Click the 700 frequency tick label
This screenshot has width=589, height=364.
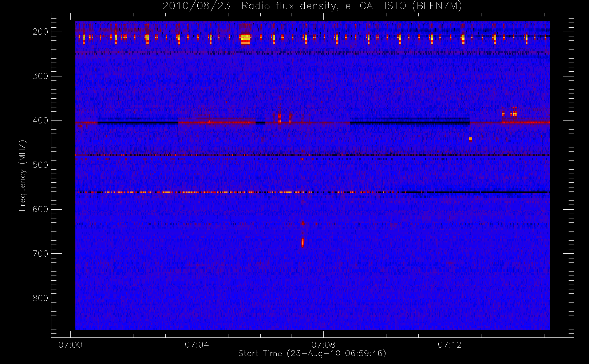pos(40,254)
